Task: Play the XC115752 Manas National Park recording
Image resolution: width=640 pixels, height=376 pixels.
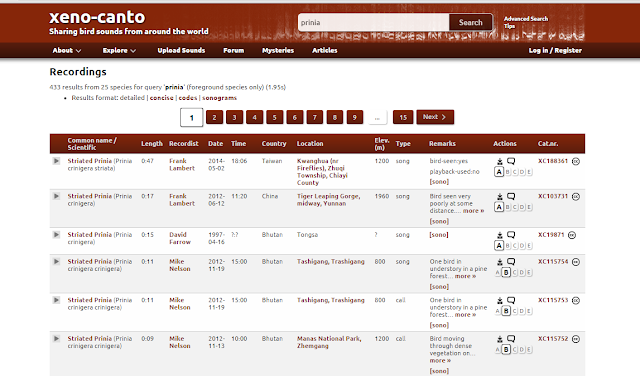Action: (56, 338)
